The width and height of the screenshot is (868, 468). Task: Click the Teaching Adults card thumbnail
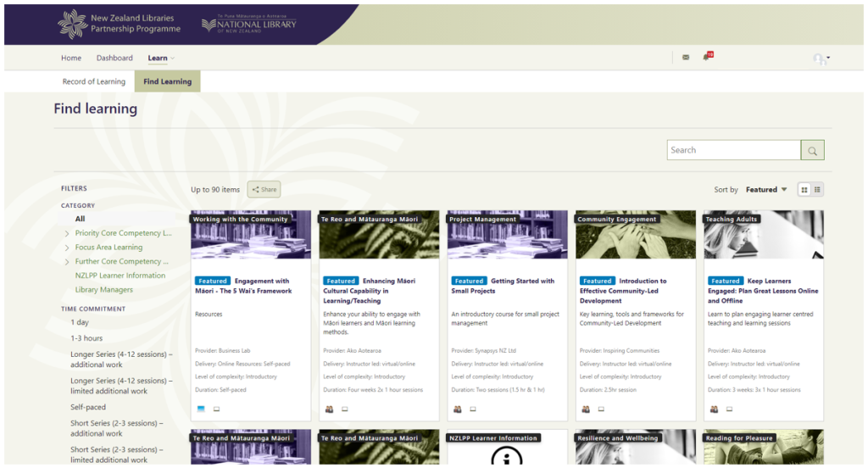(x=764, y=234)
